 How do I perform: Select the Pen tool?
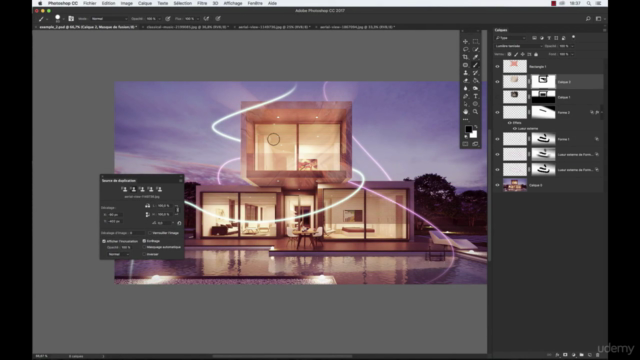tap(465, 96)
